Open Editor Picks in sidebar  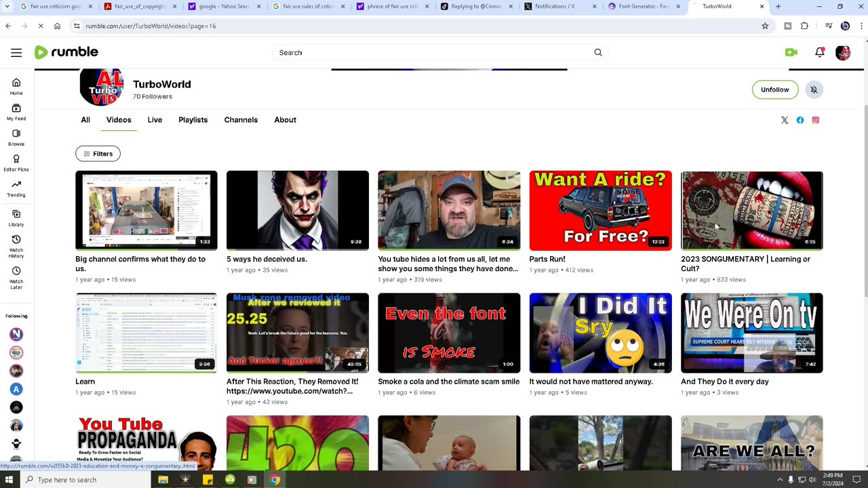click(x=16, y=163)
